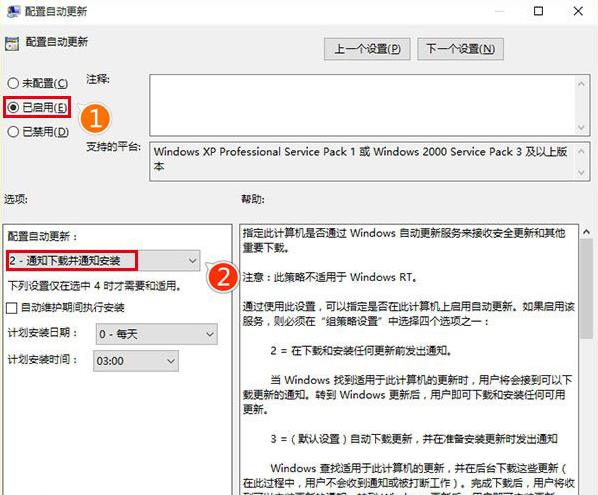Click the 计划安装时间： label
The width and height of the screenshot is (598, 495).
point(43,359)
